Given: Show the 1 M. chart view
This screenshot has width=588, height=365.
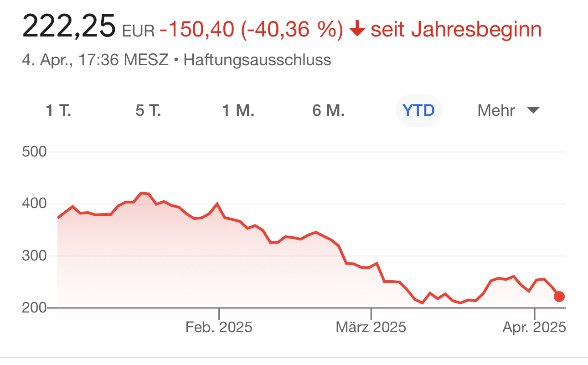Looking at the screenshot, I should click(238, 110).
